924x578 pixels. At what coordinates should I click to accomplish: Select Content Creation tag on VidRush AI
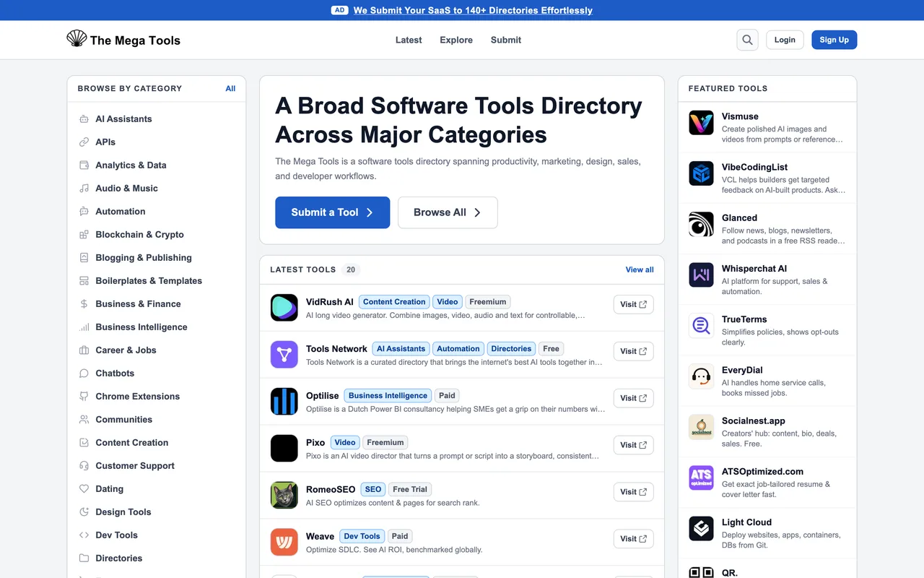(394, 302)
